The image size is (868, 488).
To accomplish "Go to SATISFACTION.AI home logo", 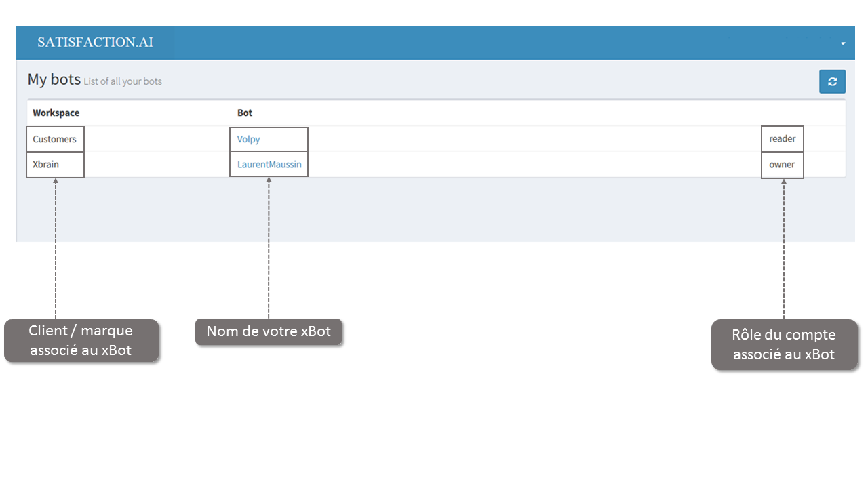I will click(96, 42).
